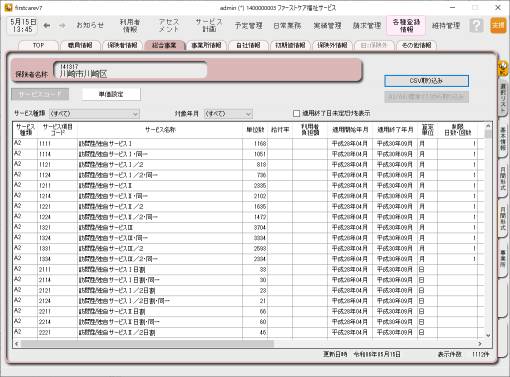
Task: Switch to the TOP tab
Action: tap(39, 45)
